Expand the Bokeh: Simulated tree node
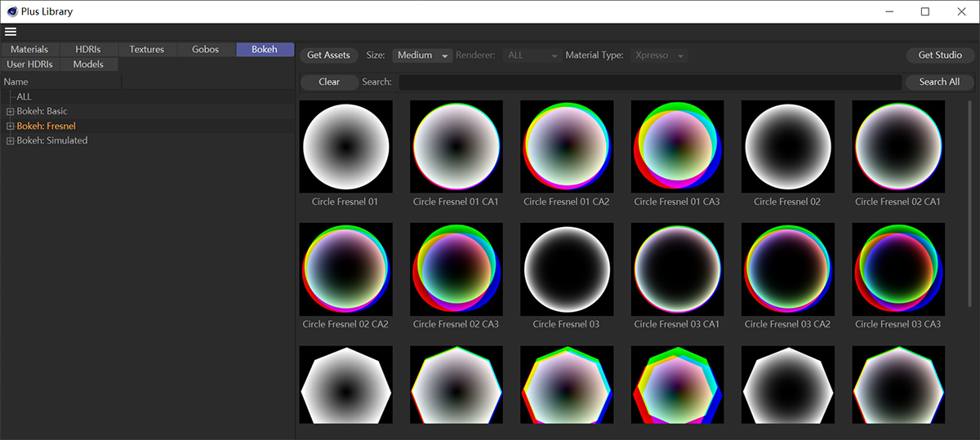 click(x=10, y=140)
